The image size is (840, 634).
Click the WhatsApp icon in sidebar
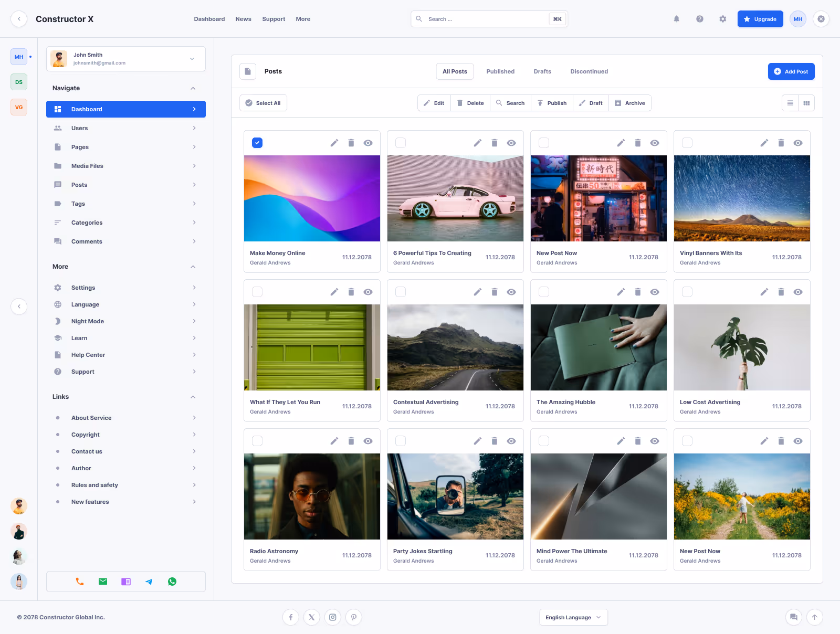172,582
